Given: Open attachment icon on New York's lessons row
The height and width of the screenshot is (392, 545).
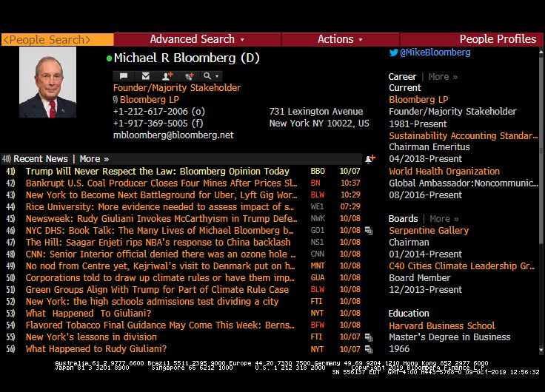Looking at the screenshot, I should (369, 337).
